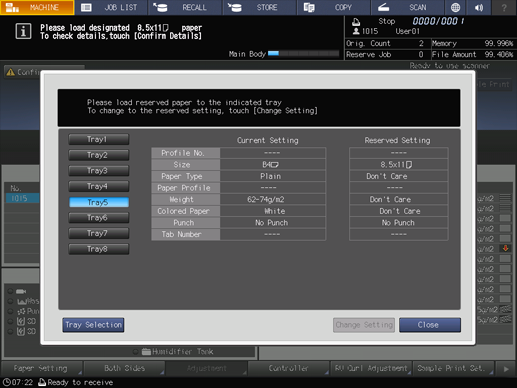
Task: Click the Current Setting Plain paper type
Action: pyautogui.click(x=273, y=176)
